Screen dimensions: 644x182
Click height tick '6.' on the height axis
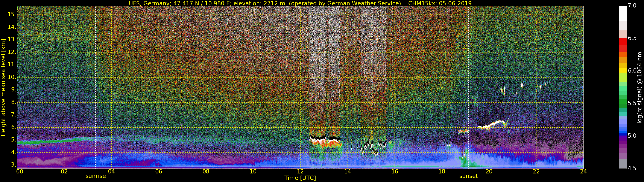coord(13,127)
